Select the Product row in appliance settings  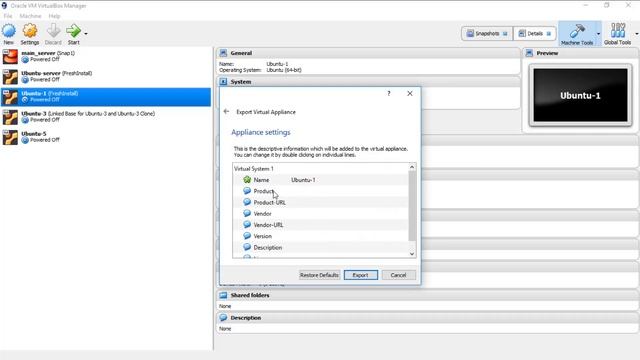pyautogui.click(x=320, y=191)
